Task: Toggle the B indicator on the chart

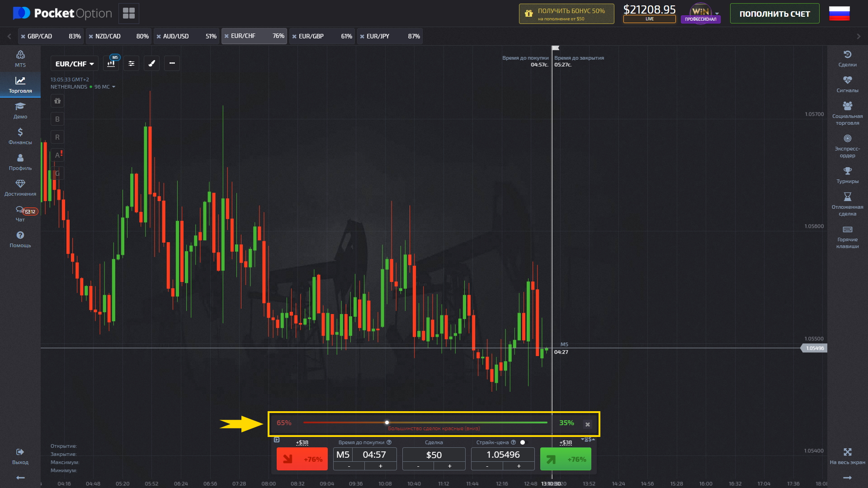Action: pyautogui.click(x=57, y=119)
